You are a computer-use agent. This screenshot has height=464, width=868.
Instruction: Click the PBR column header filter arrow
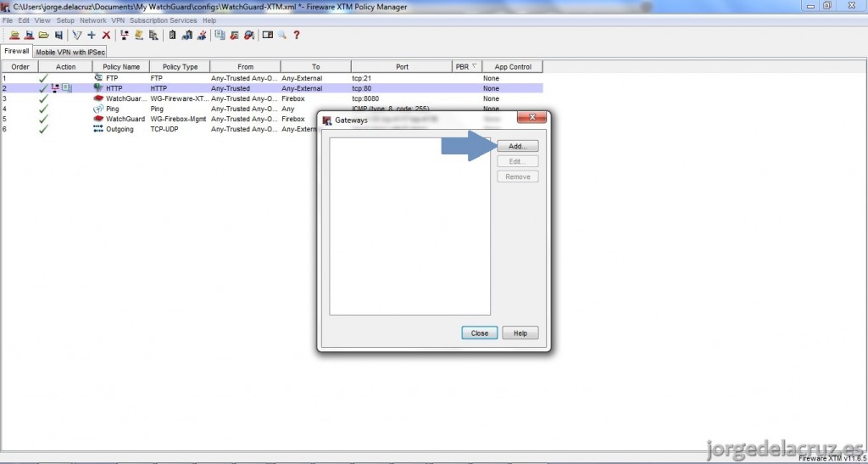tap(475, 66)
